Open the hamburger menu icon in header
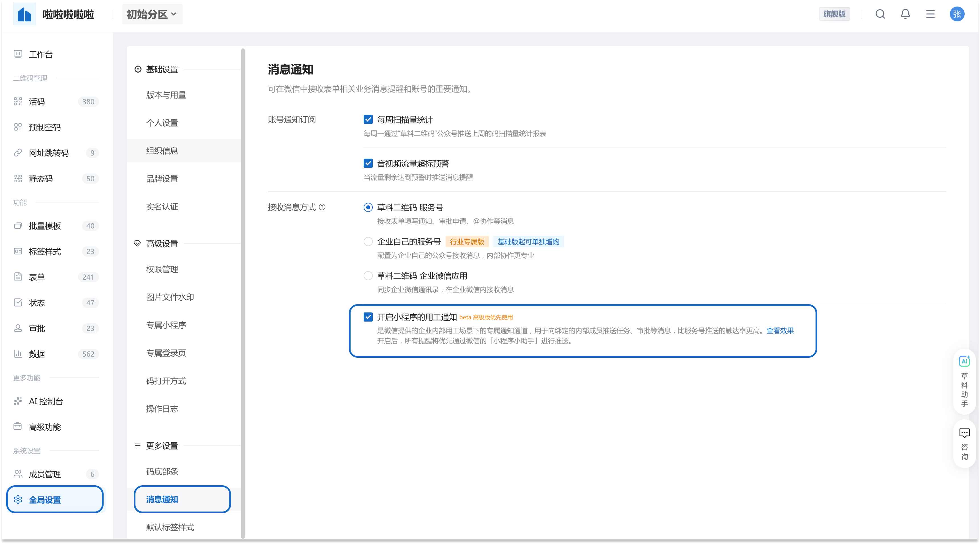The width and height of the screenshot is (980, 544). (930, 14)
